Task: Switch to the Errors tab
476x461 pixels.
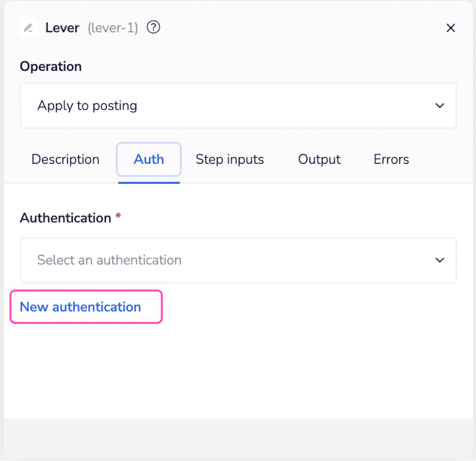Action: coord(391,160)
